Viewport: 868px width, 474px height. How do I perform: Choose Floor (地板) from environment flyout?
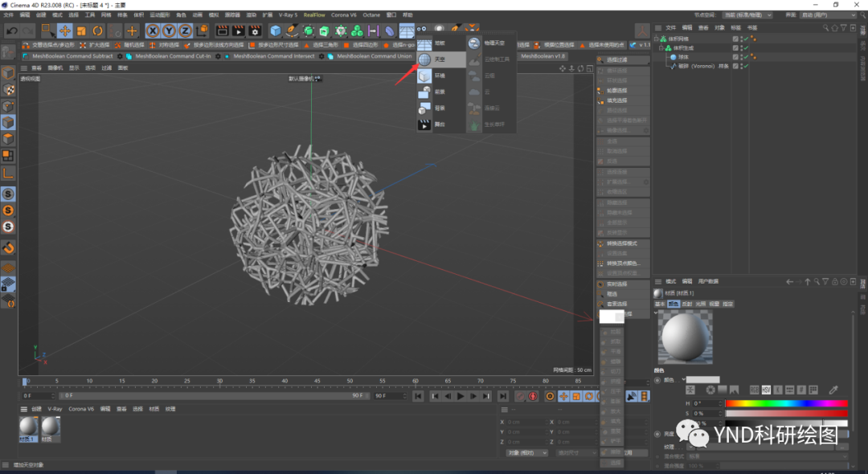(441, 43)
